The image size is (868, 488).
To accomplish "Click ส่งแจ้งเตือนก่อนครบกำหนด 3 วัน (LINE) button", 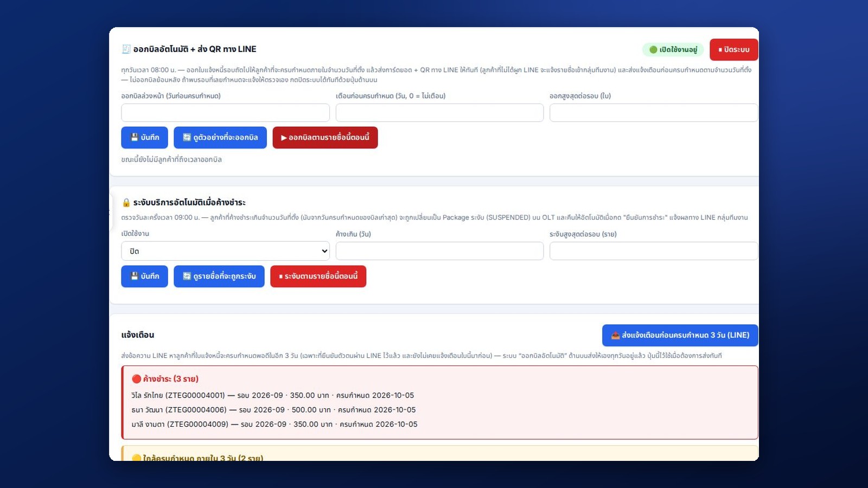I will click(680, 335).
